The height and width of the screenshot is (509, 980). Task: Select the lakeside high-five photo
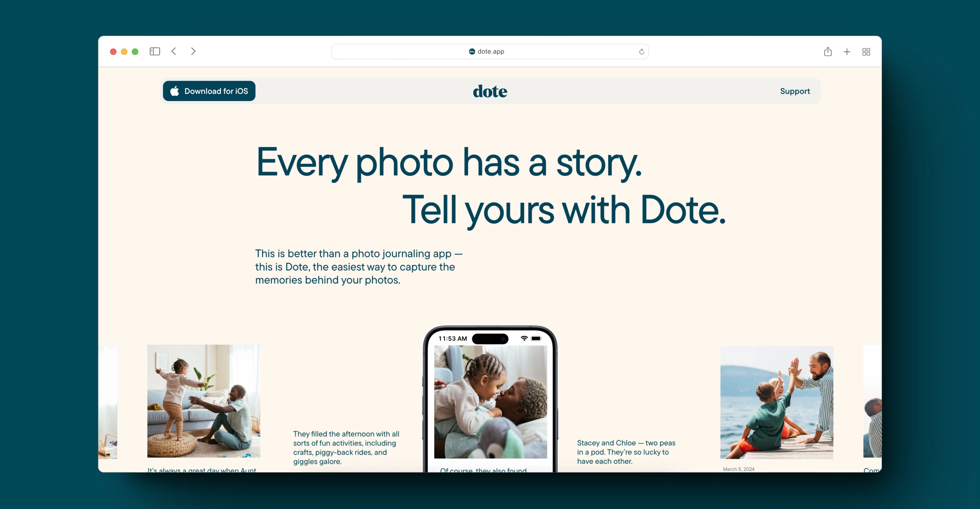pos(777,402)
